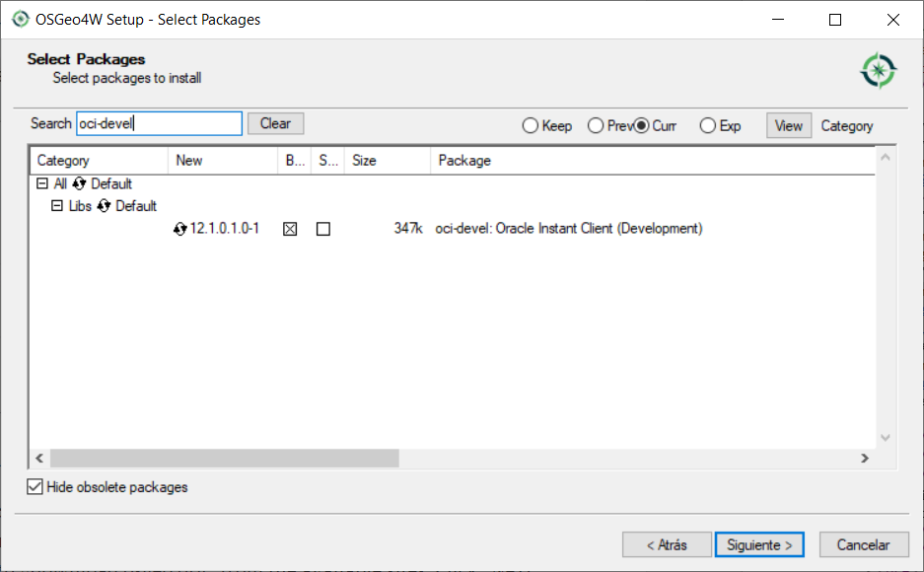Click the cycle icon next to version 12.1.0.1.0-1
This screenshot has height=572, width=924.
[179, 229]
